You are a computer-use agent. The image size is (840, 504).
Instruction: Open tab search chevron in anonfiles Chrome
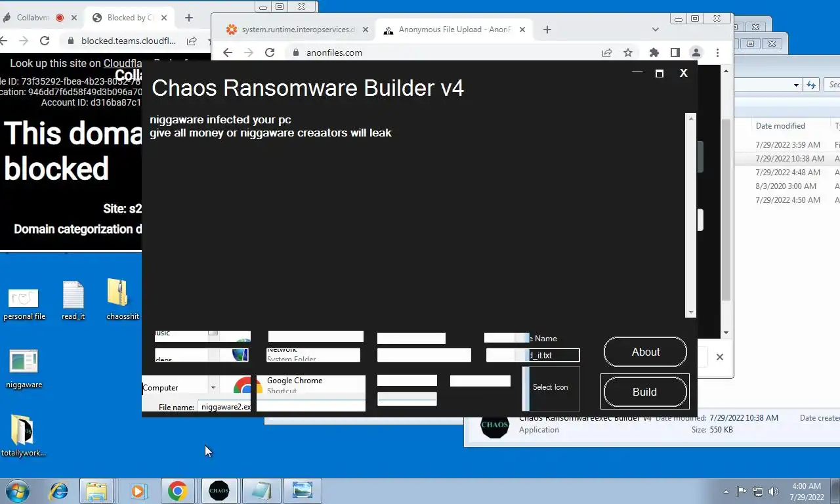coord(655,30)
